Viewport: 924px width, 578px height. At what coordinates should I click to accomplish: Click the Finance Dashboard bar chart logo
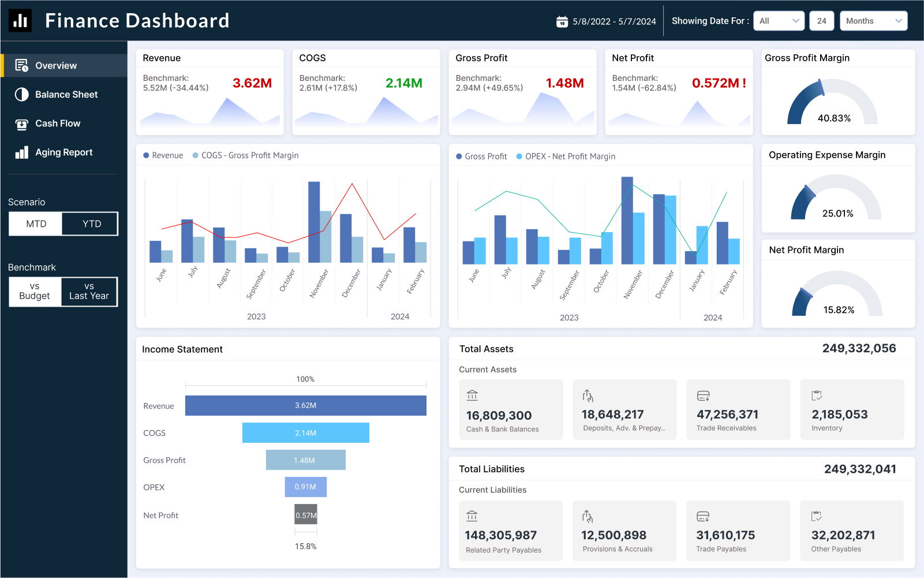click(x=20, y=21)
